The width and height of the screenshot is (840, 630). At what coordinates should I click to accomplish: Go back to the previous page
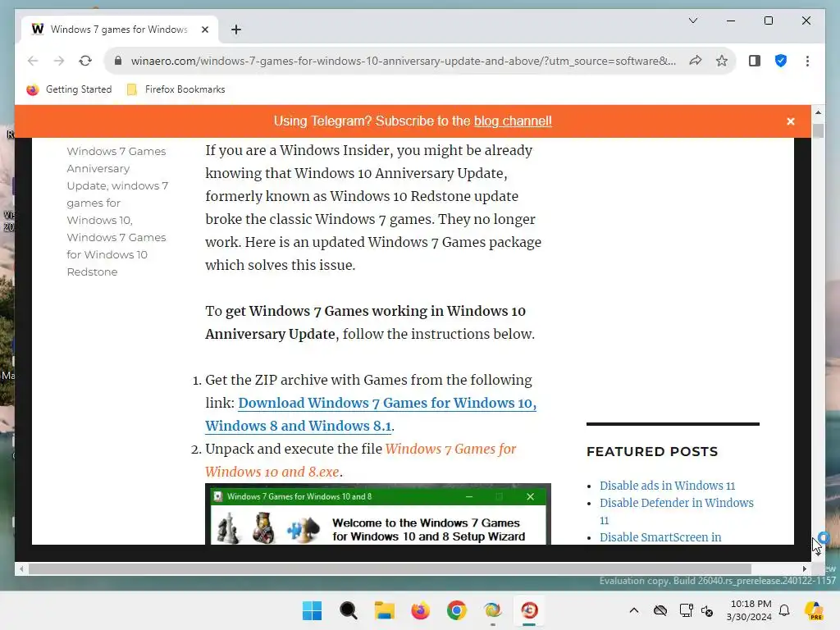click(33, 61)
